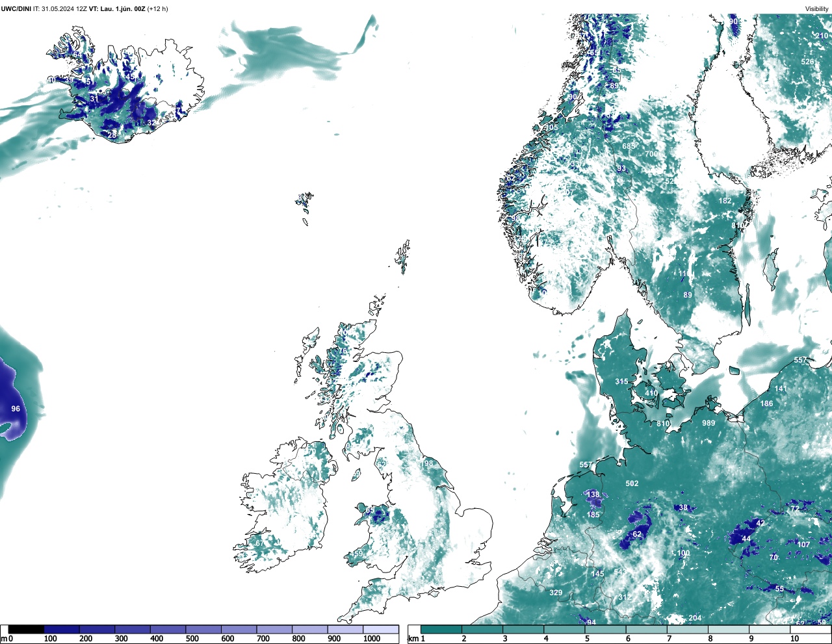Click the '700' value over central Sweden

[651, 154]
